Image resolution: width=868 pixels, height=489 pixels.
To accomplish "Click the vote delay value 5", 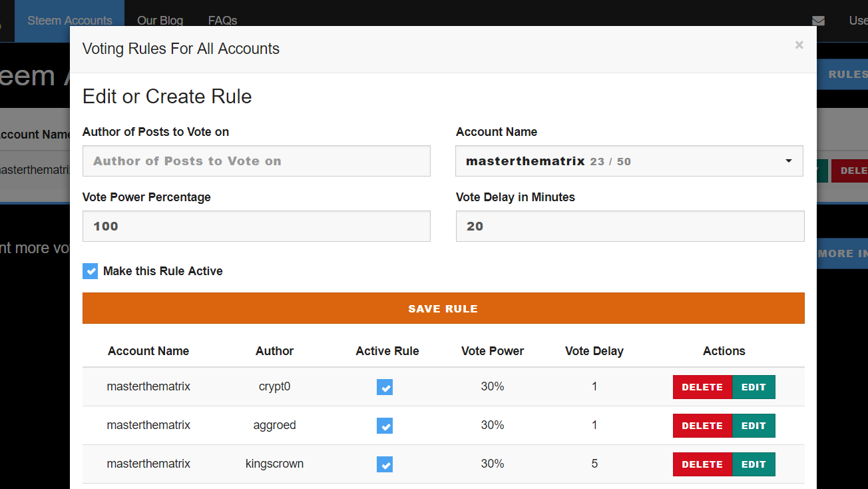I will pyautogui.click(x=594, y=464).
